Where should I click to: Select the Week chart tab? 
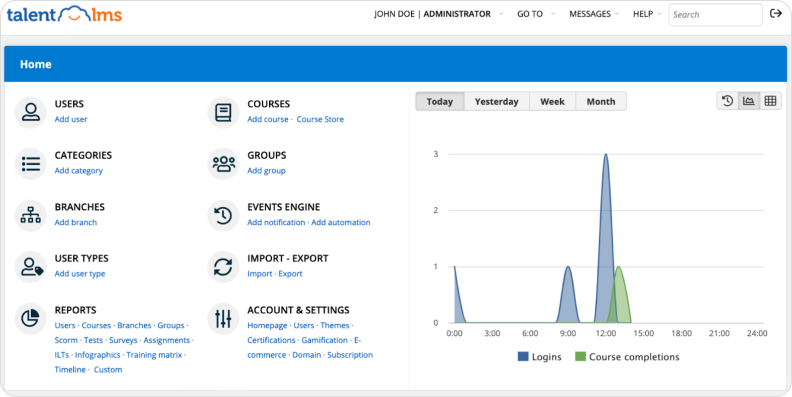pyautogui.click(x=552, y=102)
